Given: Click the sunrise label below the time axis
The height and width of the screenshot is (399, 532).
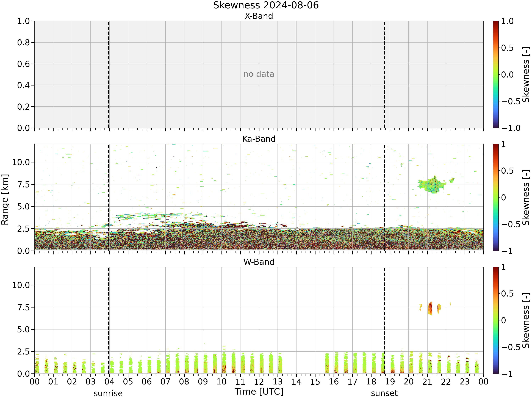Looking at the screenshot, I should coord(108,393).
